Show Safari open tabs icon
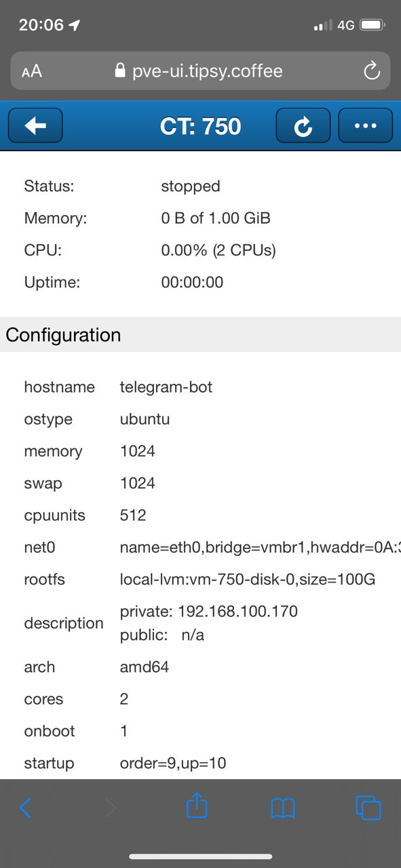Image resolution: width=401 pixels, height=868 pixels. pos(368,808)
